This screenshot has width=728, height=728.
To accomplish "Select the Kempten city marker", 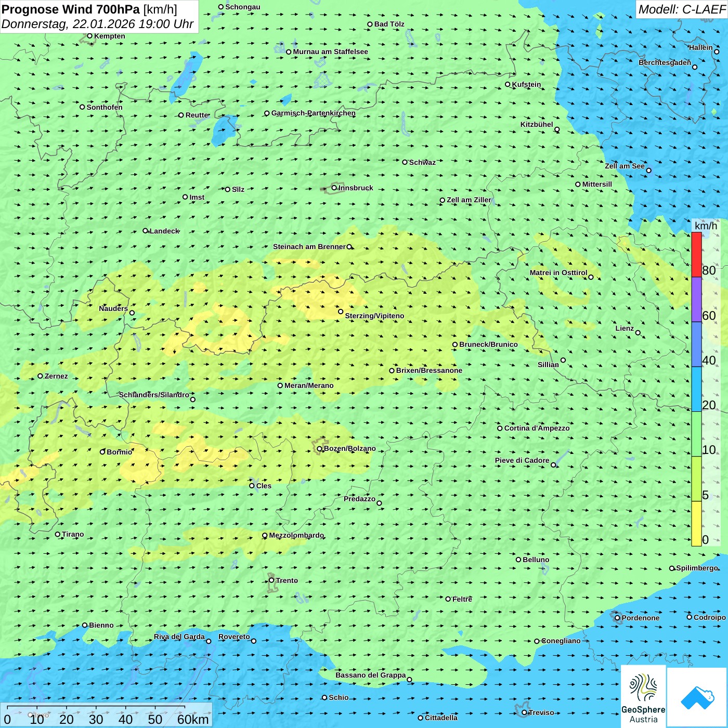I will pyautogui.click(x=89, y=36).
